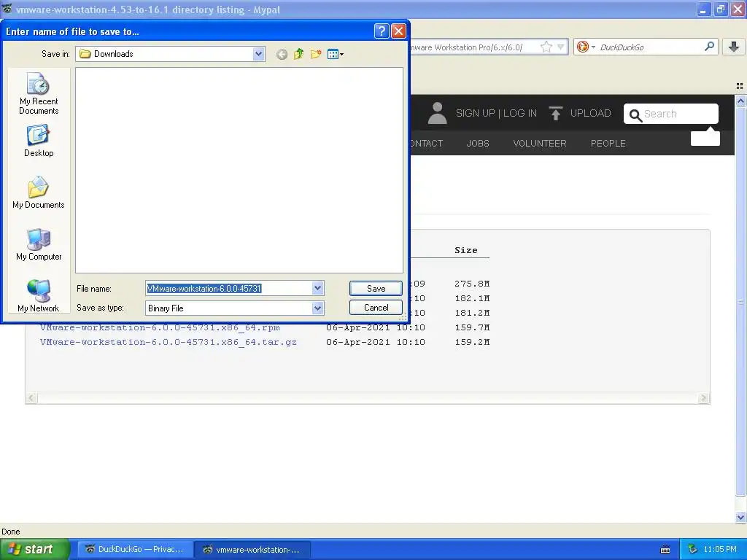This screenshot has width=747, height=560.
Task: Create new folder icon in save dialog
Action: click(x=316, y=54)
